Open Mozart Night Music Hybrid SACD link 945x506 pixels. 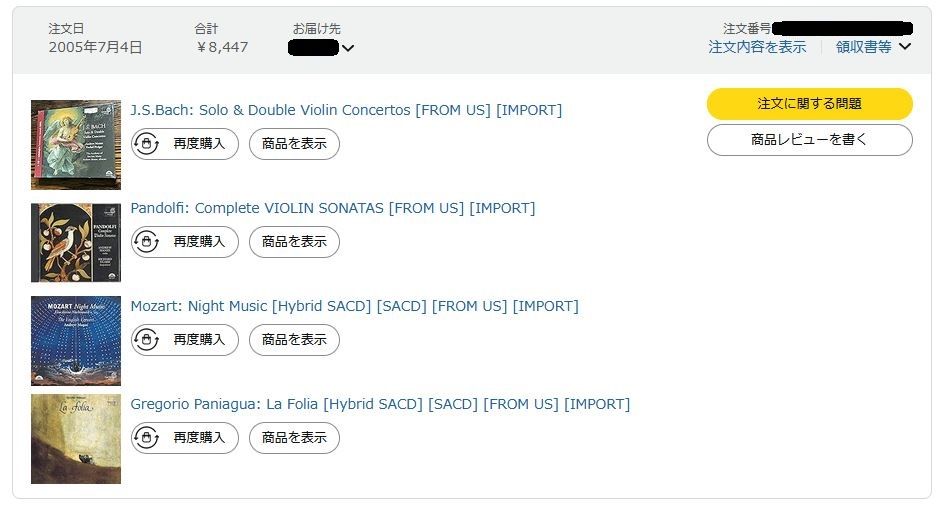coord(354,306)
